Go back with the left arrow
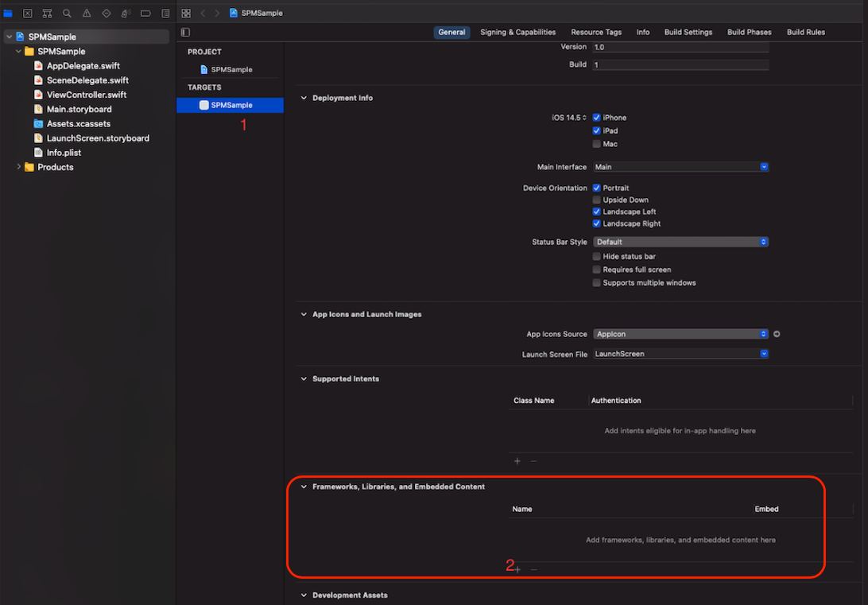The height and width of the screenshot is (605, 868). [x=203, y=14]
